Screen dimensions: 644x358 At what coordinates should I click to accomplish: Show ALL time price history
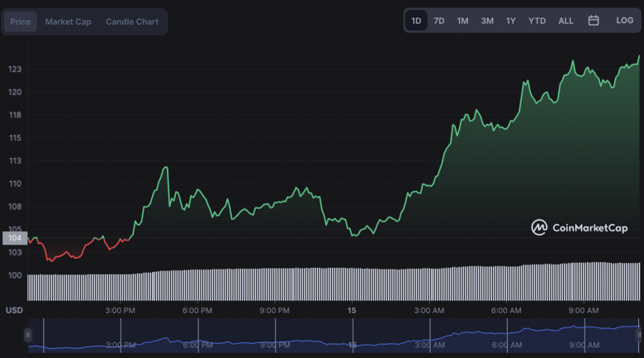(x=566, y=21)
